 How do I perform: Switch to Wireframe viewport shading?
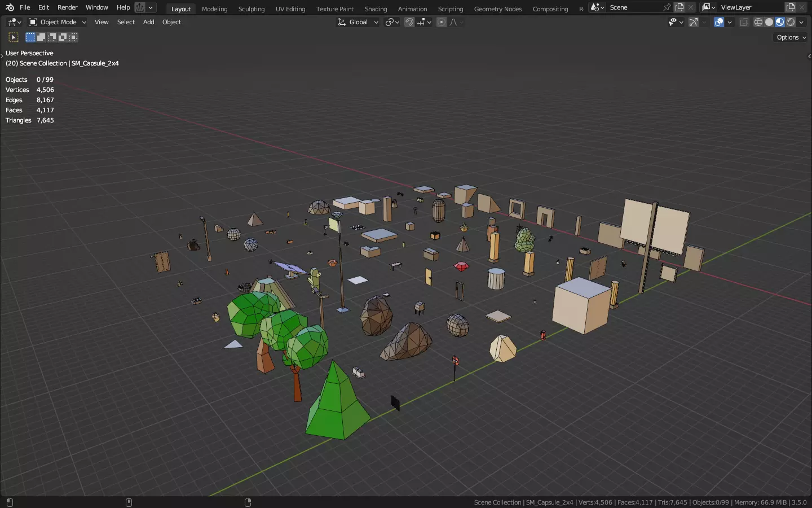[758, 22]
